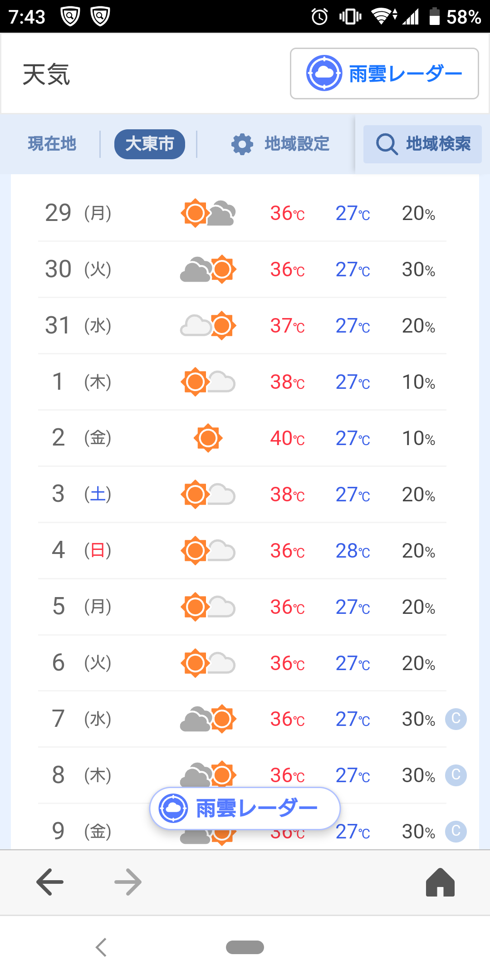Select the 現在地 tab

(52, 144)
